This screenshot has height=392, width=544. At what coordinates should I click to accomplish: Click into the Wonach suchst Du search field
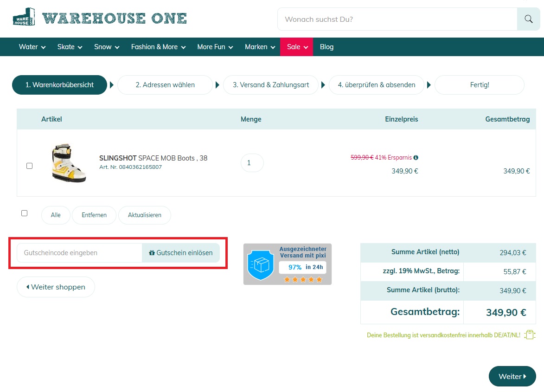point(397,19)
